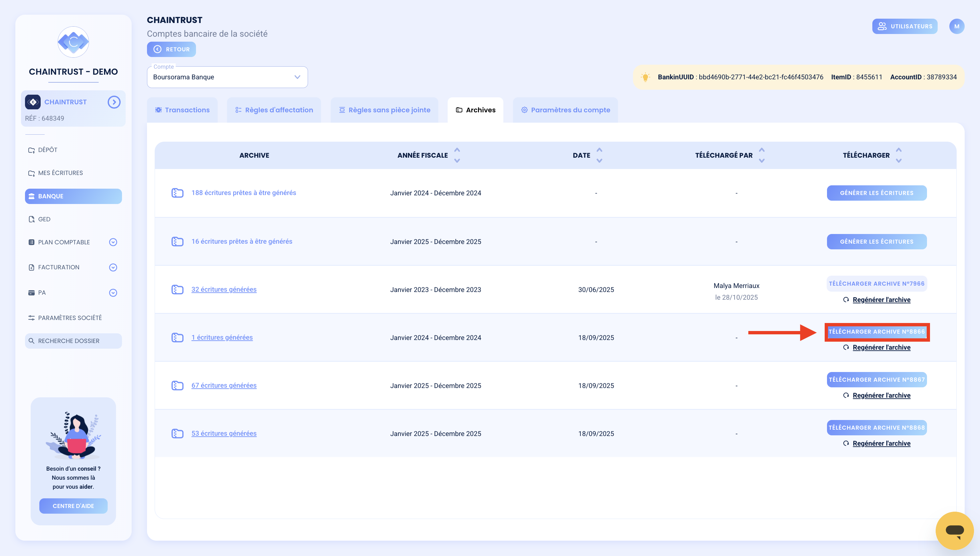Sort by Téléchargé Par column arrows
Screen dimensions: 980x556
(762, 155)
